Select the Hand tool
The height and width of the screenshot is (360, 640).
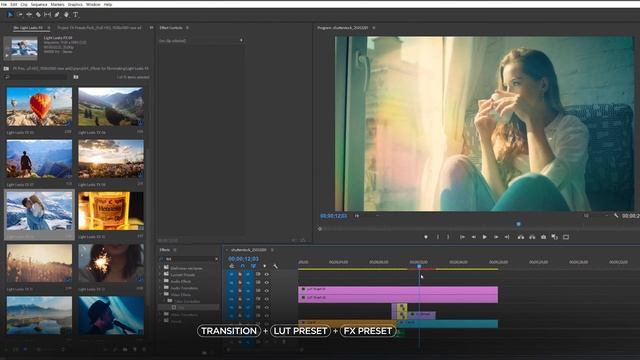66,15
